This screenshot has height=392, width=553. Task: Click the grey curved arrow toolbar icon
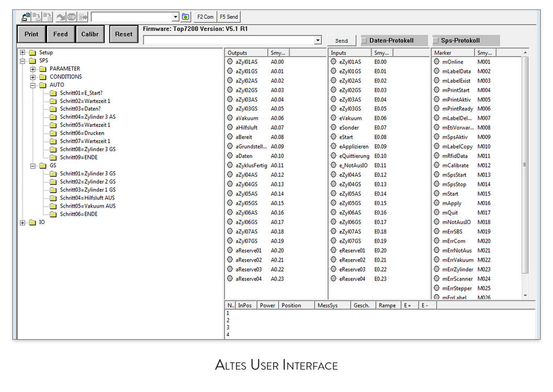[61, 17]
